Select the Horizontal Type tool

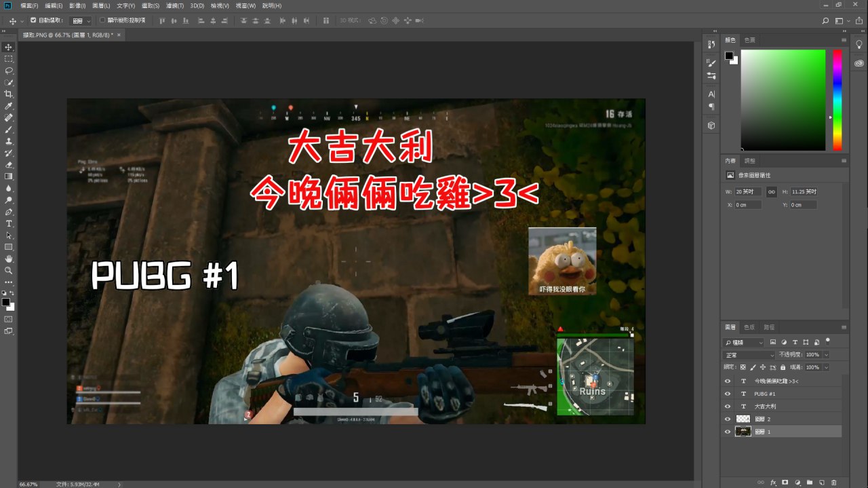coord(9,223)
